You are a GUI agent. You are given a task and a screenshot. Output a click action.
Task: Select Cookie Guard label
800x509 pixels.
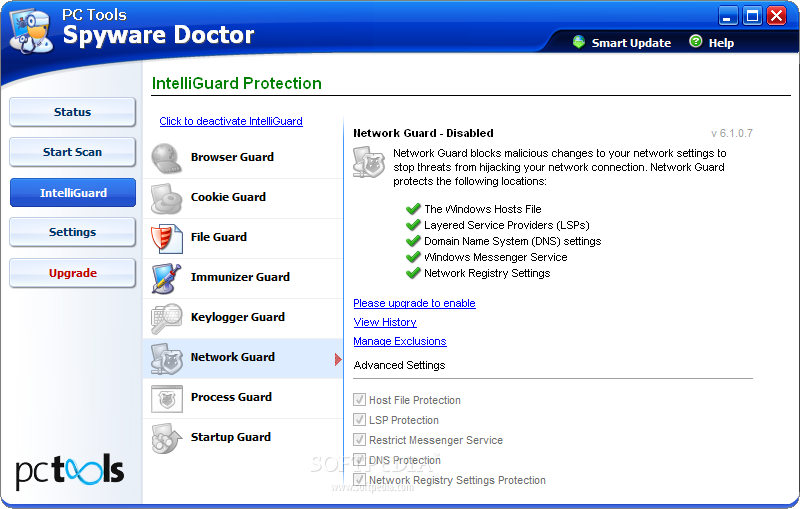click(x=228, y=197)
